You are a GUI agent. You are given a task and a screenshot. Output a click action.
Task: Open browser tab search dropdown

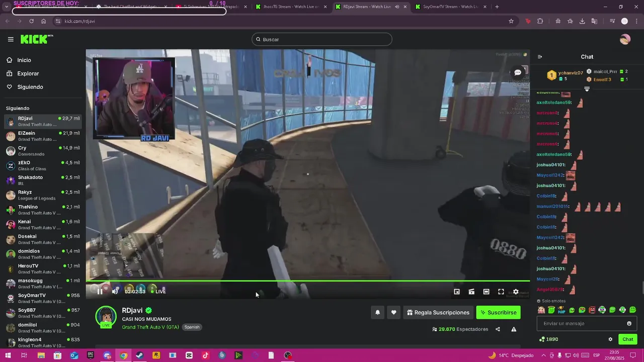(x=7, y=7)
